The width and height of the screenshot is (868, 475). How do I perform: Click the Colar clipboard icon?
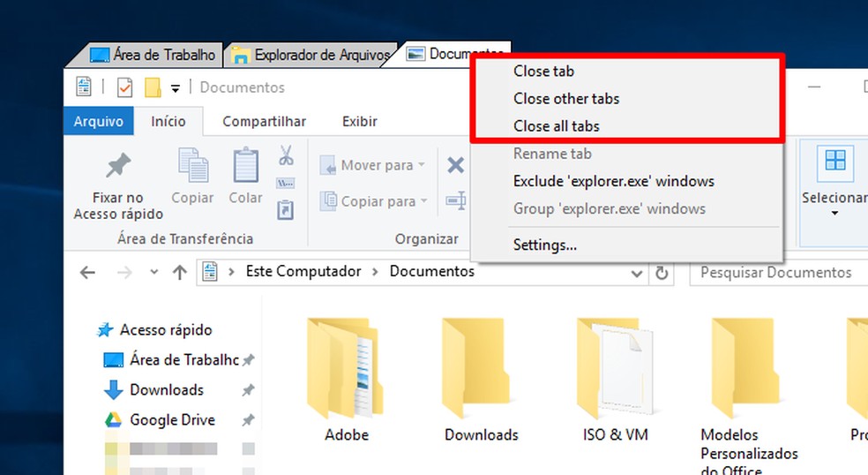tap(246, 165)
